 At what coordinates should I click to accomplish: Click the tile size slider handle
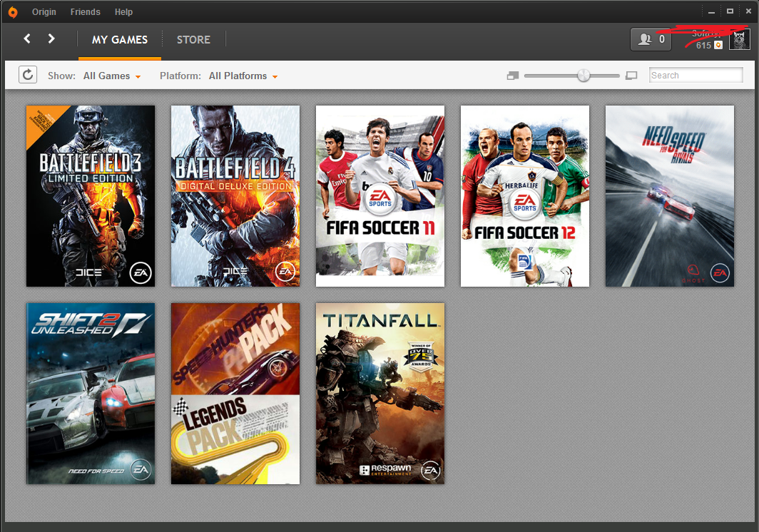click(584, 76)
